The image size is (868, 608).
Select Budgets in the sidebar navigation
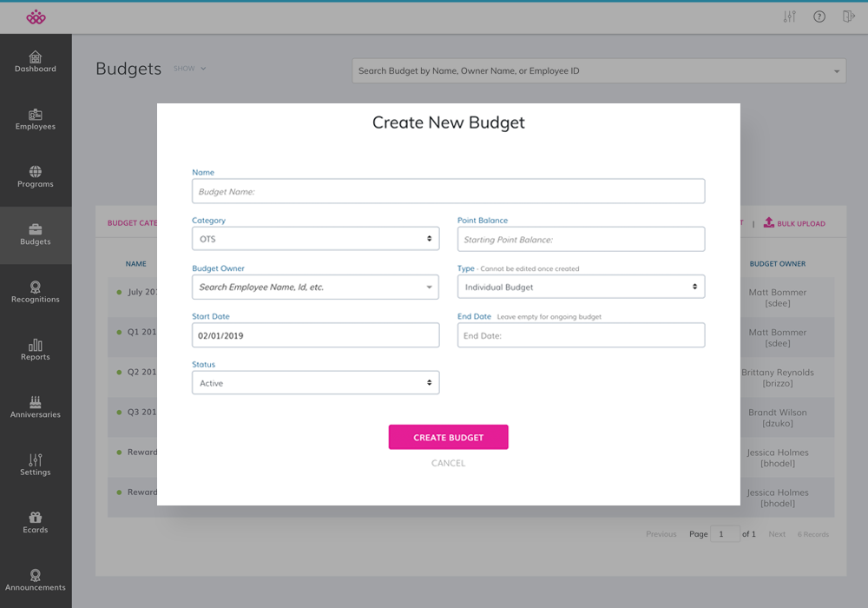pyautogui.click(x=36, y=235)
